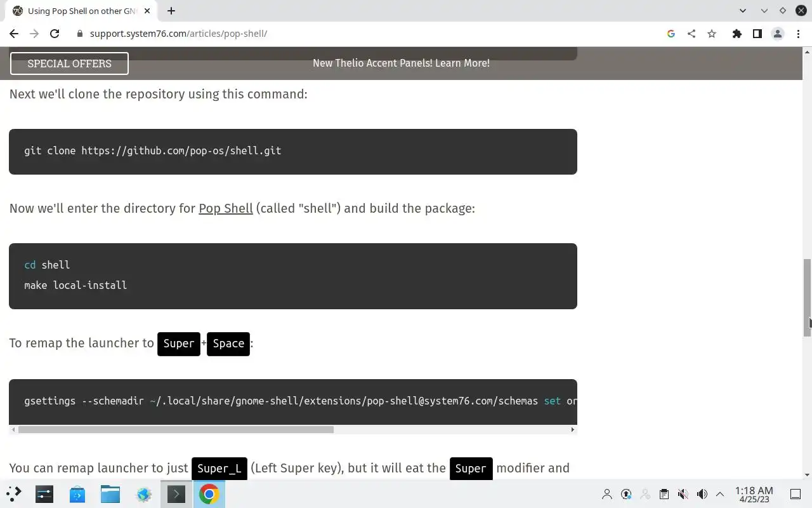This screenshot has height=508, width=812.
Task: Click the muted audio tray icon
Action: click(683, 494)
